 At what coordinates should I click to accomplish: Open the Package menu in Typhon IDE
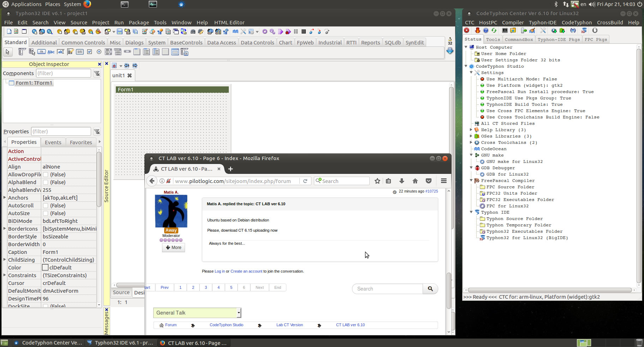point(139,22)
